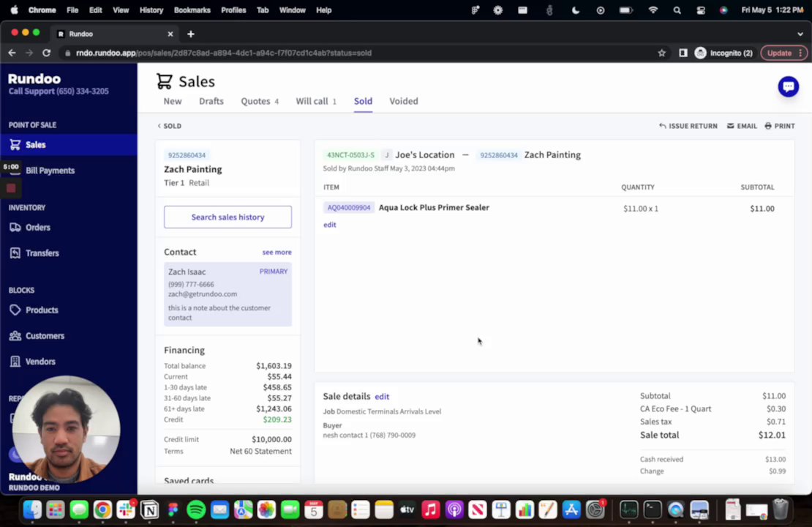Expand Chrome tab search chevron

point(800,34)
